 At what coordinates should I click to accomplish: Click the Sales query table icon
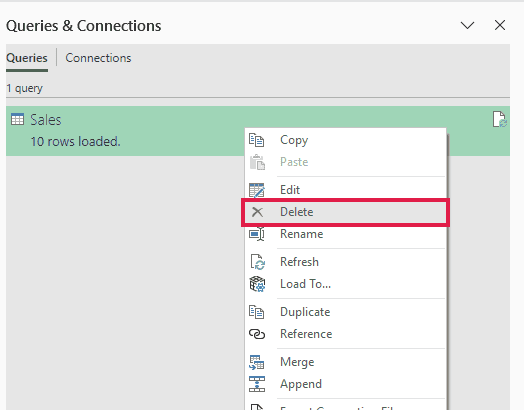click(17, 119)
